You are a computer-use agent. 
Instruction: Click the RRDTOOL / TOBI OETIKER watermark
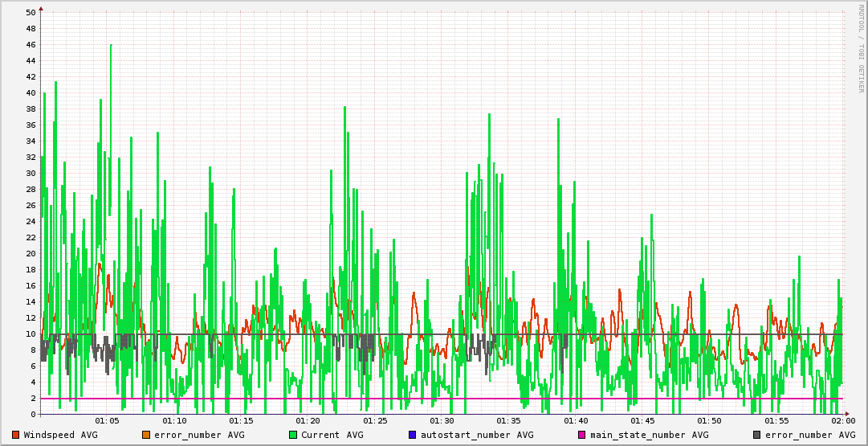click(861, 48)
